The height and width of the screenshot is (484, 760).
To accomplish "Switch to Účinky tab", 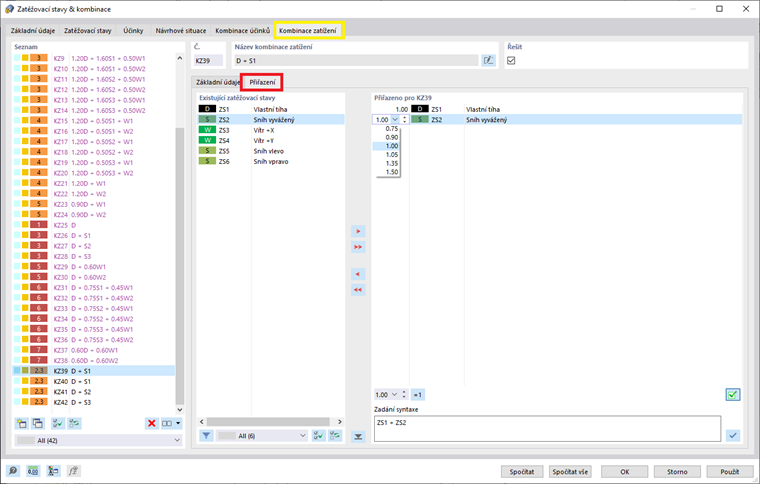I will [133, 31].
